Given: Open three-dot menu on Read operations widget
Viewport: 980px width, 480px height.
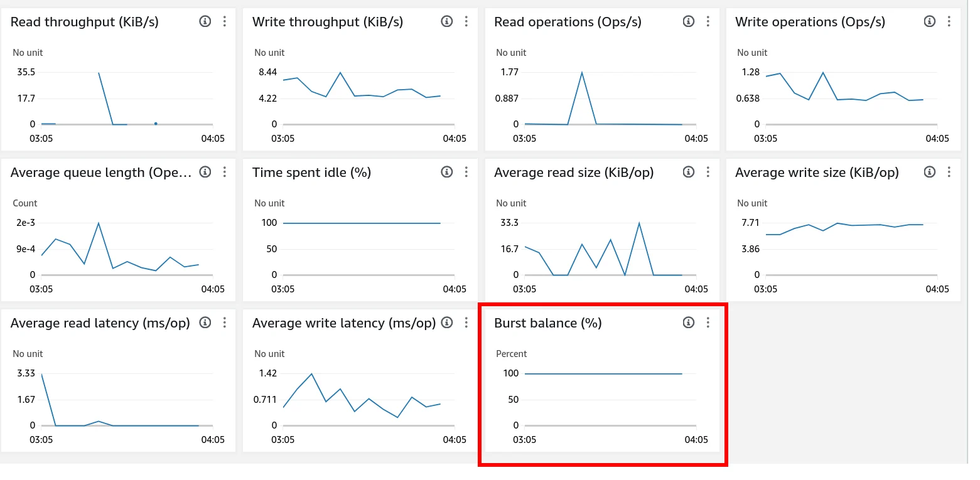Looking at the screenshot, I should tap(708, 21).
